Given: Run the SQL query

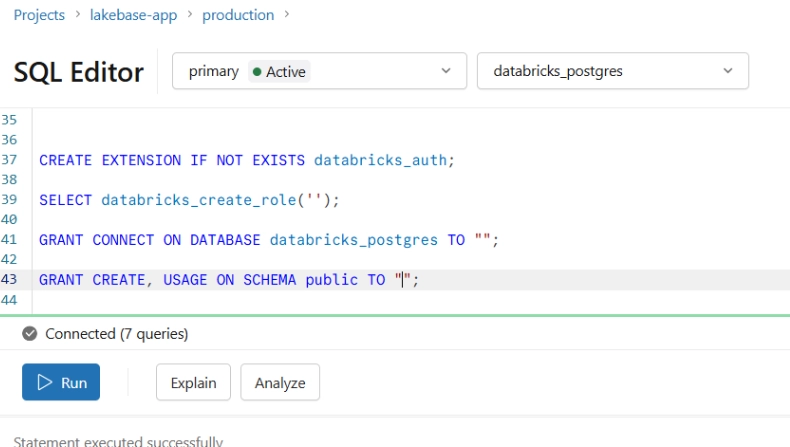Looking at the screenshot, I should point(61,382).
